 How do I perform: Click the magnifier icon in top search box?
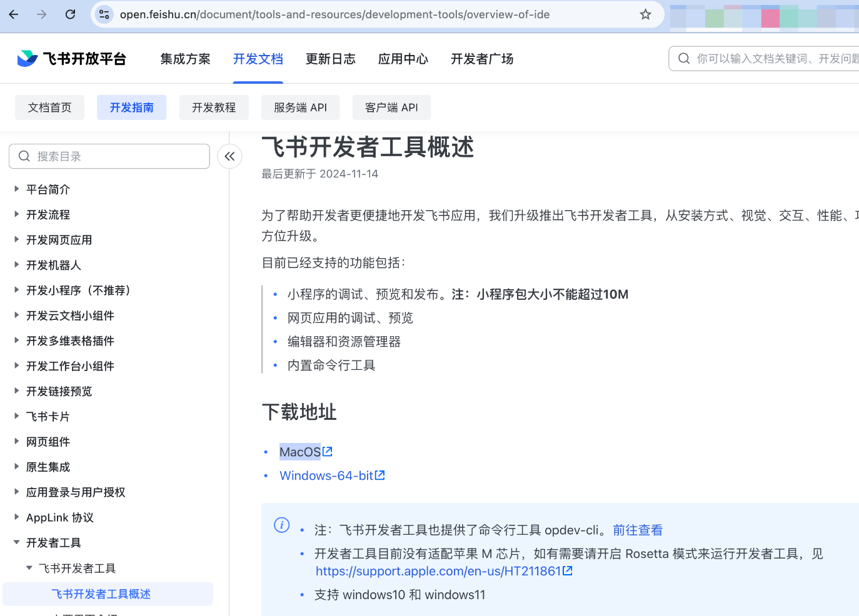(x=684, y=58)
